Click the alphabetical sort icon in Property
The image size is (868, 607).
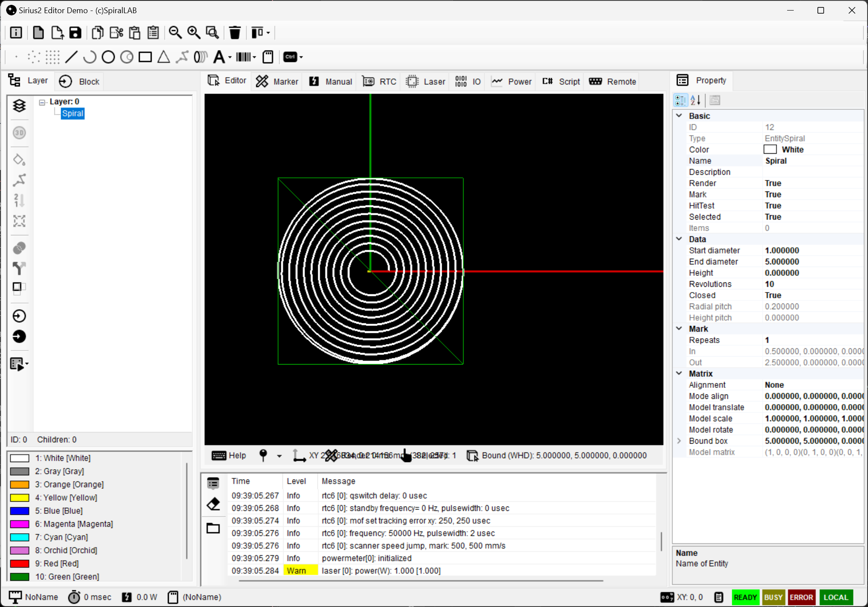(x=696, y=100)
